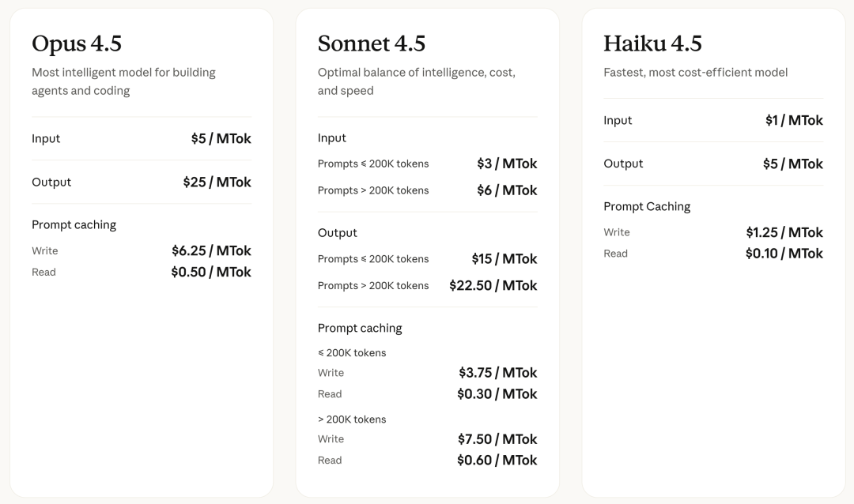Click the Haiku 4.5 card heading
854x504 pixels.
(652, 43)
